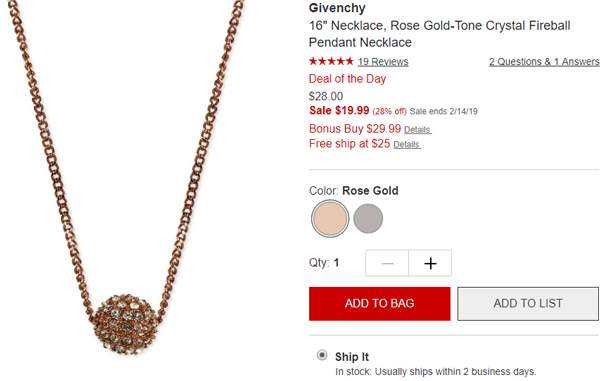Decrease quantity with the minus icon
Image resolution: width=602 pixels, height=381 pixels.
click(x=387, y=263)
